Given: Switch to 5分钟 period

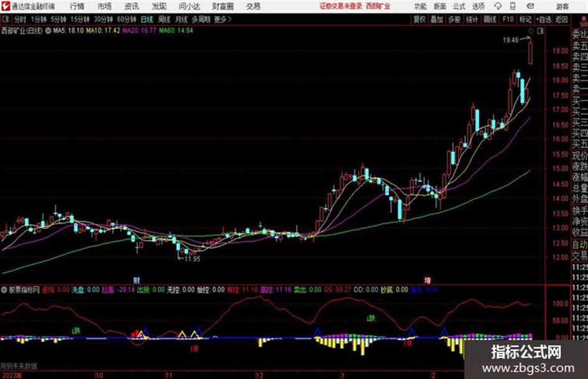Looking at the screenshot, I should pos(58,19).
